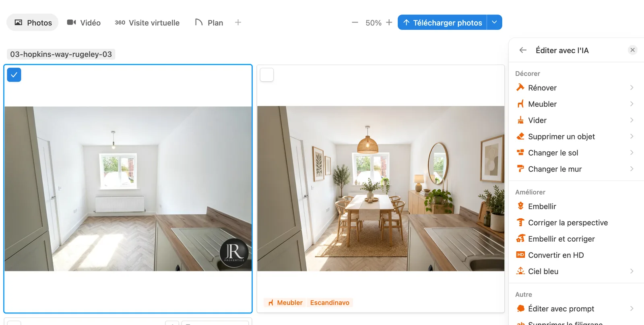Expand the Ciel bleu chevron
The width and height of the screenshot is (644, 325).
click(632, 271)
